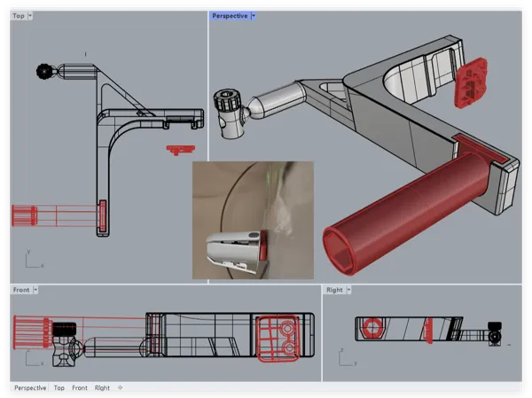Select the knurled knob in Perspective view
Screen dimensions: 532x398
(x=228, y=100)
